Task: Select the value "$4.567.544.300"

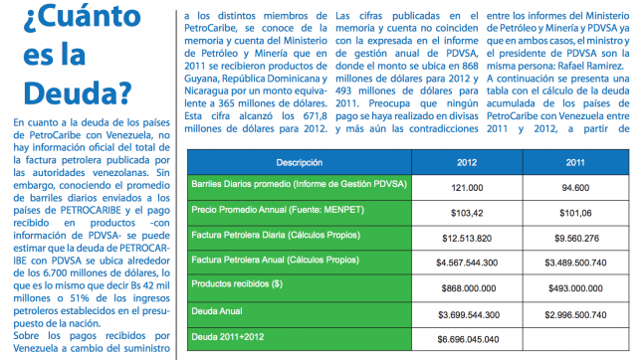Action: [x=467, y=263]
